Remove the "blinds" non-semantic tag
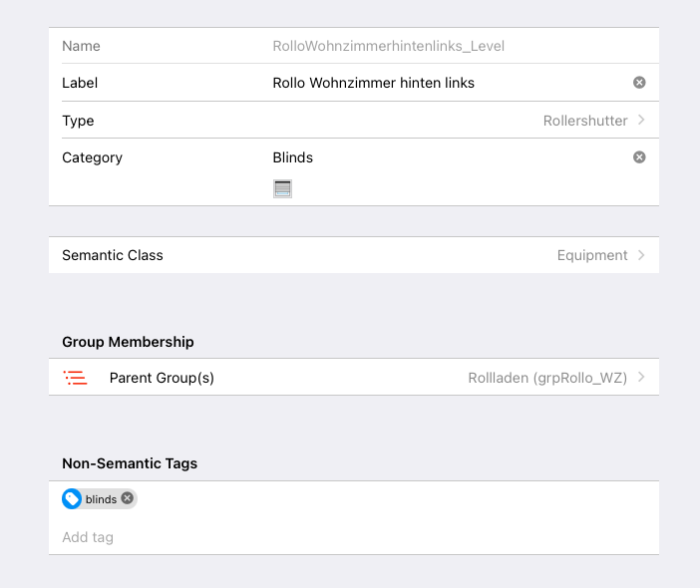Screen dimensions: 700x588 [128, 498]
